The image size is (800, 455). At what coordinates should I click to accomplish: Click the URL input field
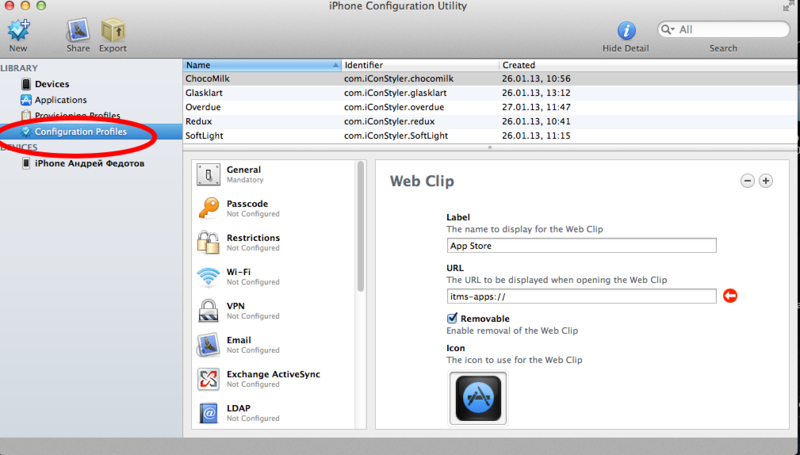click(x=582, y=296)
